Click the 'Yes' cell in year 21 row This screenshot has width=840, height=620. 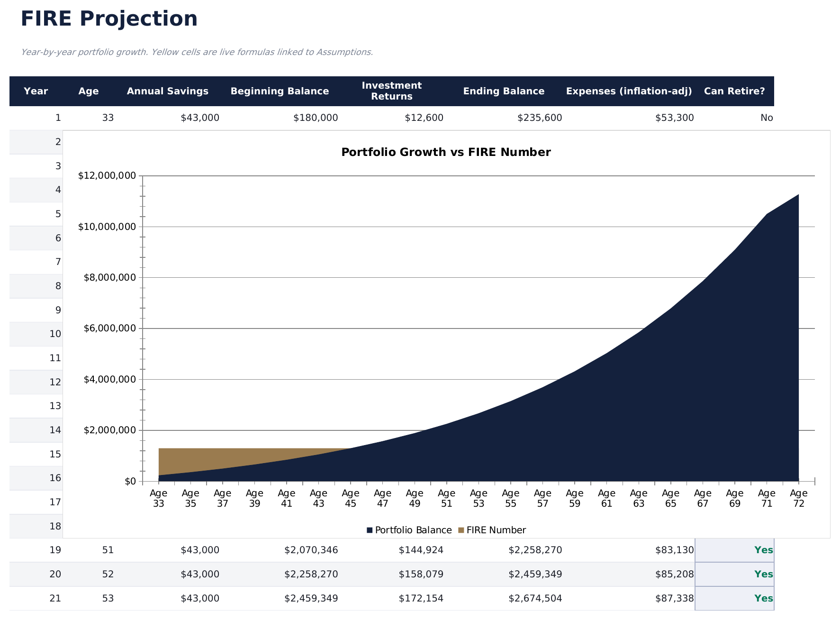[734, 599]
